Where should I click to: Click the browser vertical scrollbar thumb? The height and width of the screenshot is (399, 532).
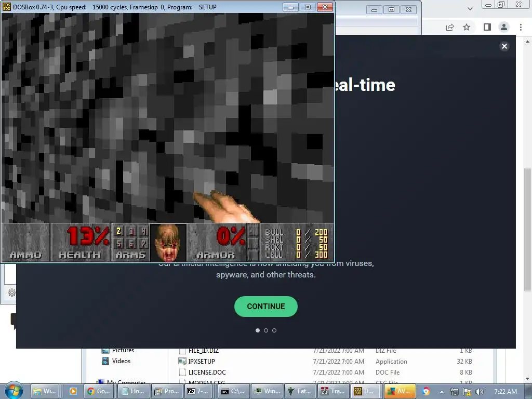527,229
